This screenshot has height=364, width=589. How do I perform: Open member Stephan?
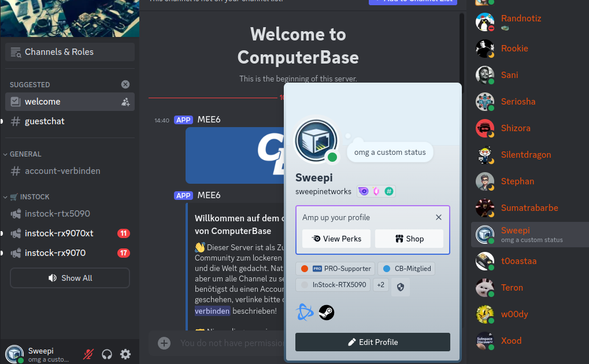point(530,181)
